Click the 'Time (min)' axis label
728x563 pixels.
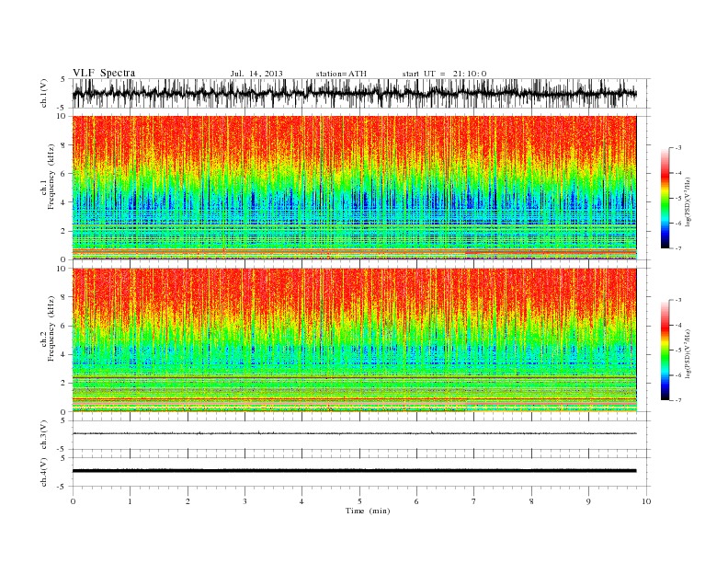pos(368,511)
